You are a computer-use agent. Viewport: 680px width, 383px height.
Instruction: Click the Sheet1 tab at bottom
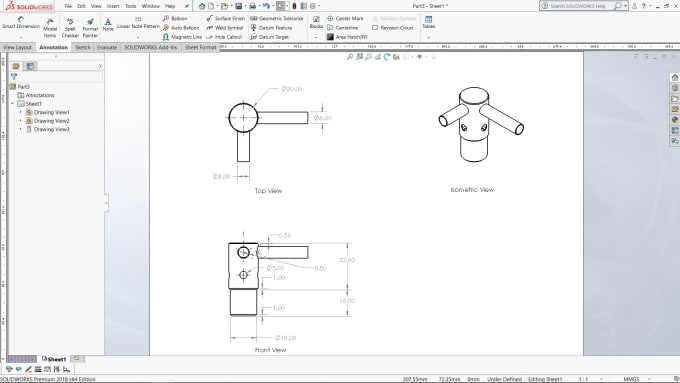54,359
